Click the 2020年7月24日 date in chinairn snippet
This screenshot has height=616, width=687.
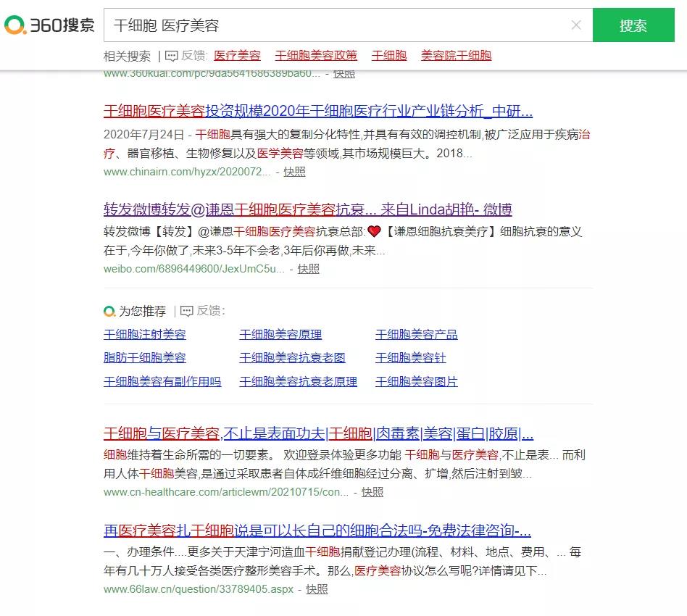point(143,135)
